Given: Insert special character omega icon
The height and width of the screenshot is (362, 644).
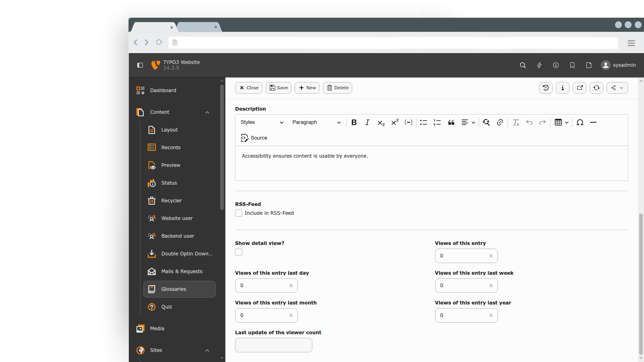Looking at the screenshot, I should point(580,122).
